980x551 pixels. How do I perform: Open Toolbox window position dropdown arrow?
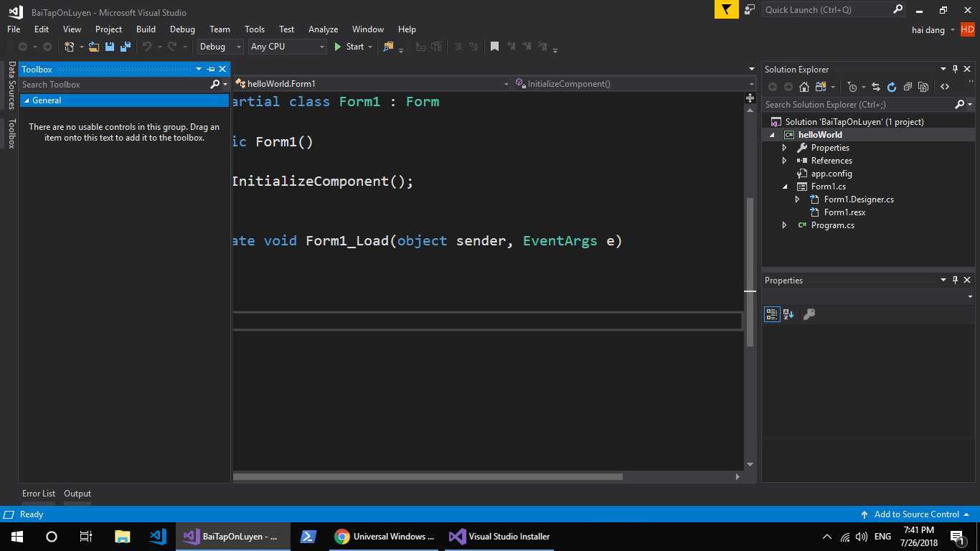pyautogui.click(x=199, y=69)
